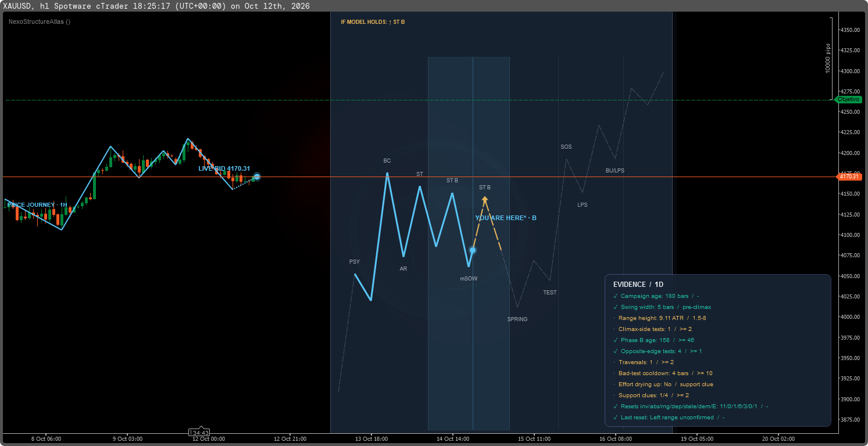This screenshot has width=868, height=446.
Task: Click the NexoStructureAtlas indicator label
Action: point(40,21)
